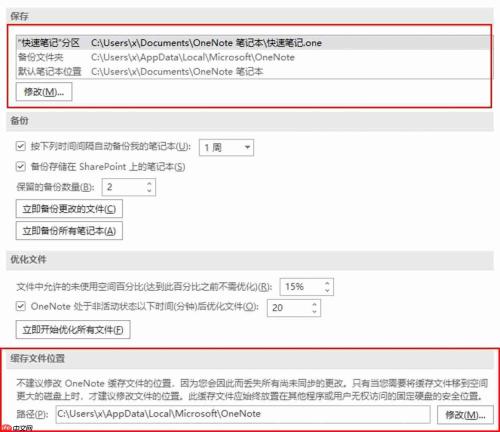This screenshot has width=500, height=432.
Task: Click the cache file path input field
Action: tap(243, 414)
